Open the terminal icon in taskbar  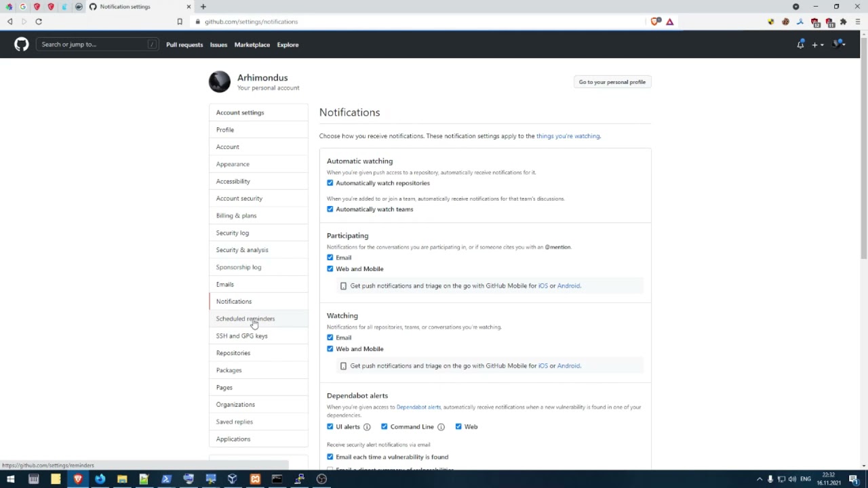277,480
